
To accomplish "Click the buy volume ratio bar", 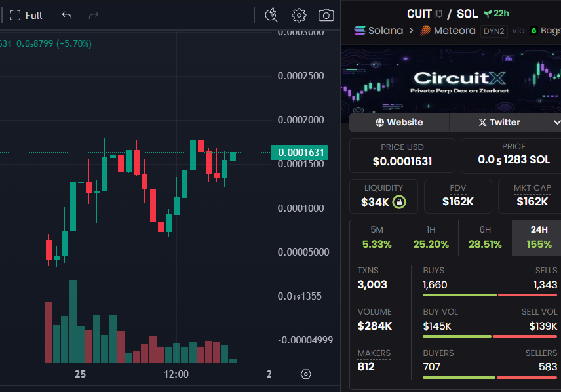I will click(490, 336).
